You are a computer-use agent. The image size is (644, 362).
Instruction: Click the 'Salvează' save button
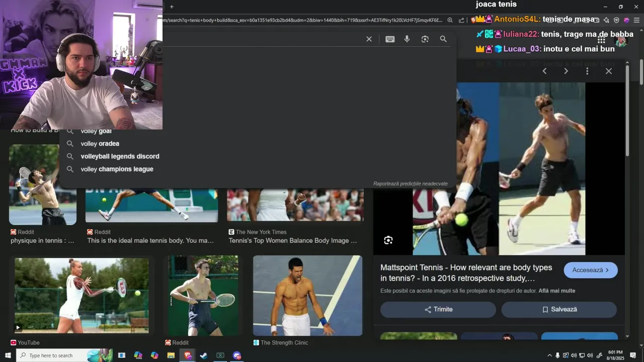pos(559,310)
